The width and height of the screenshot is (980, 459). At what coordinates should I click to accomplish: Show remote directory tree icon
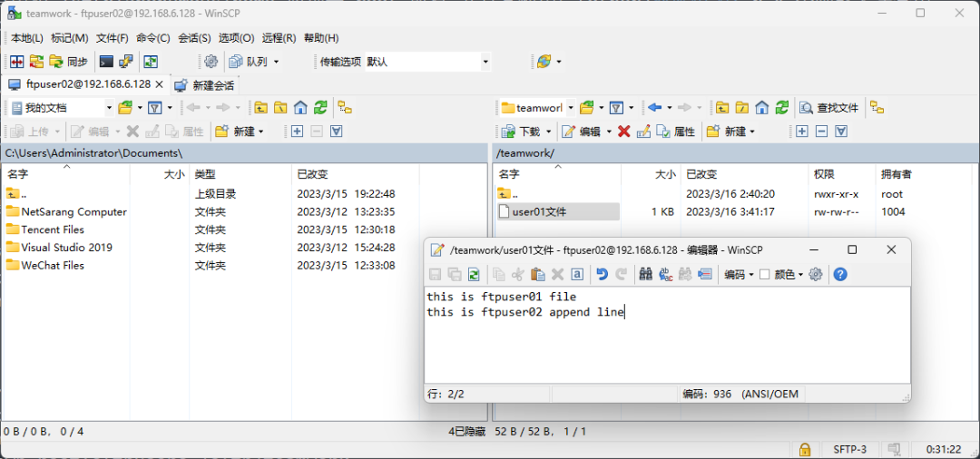[x=877, y=107]
